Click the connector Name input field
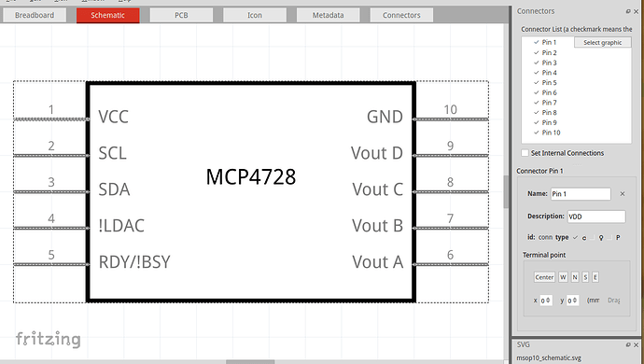 [x=581, y=194]
